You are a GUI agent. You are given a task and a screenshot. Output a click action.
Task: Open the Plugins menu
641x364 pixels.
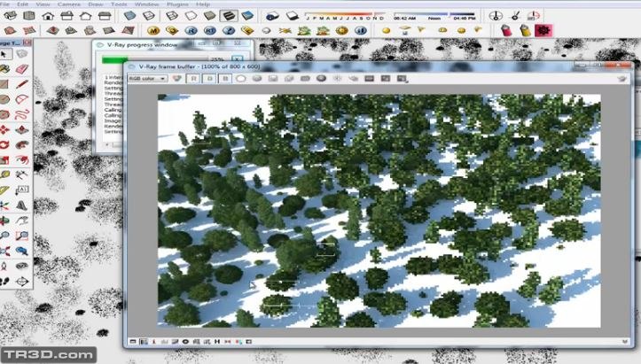177,4
